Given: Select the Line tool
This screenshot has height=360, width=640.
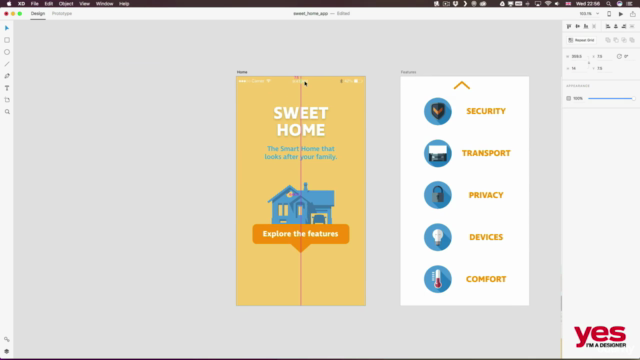Looking at the screenshot, I should (7, 64).
